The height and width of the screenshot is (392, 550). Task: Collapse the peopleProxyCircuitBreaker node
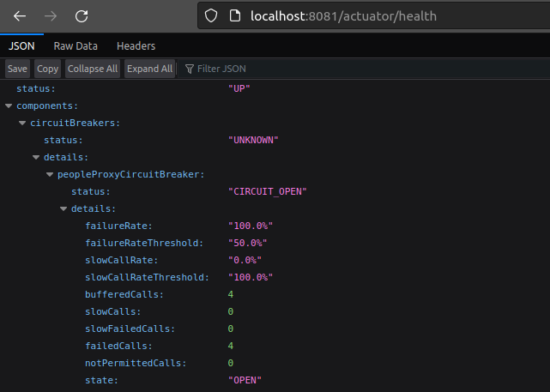50,174
